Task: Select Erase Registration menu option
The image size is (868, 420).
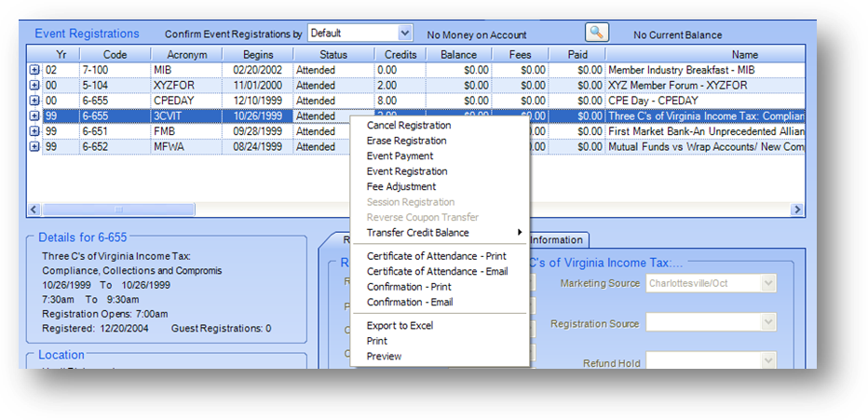Action: (x=406, y=141)
